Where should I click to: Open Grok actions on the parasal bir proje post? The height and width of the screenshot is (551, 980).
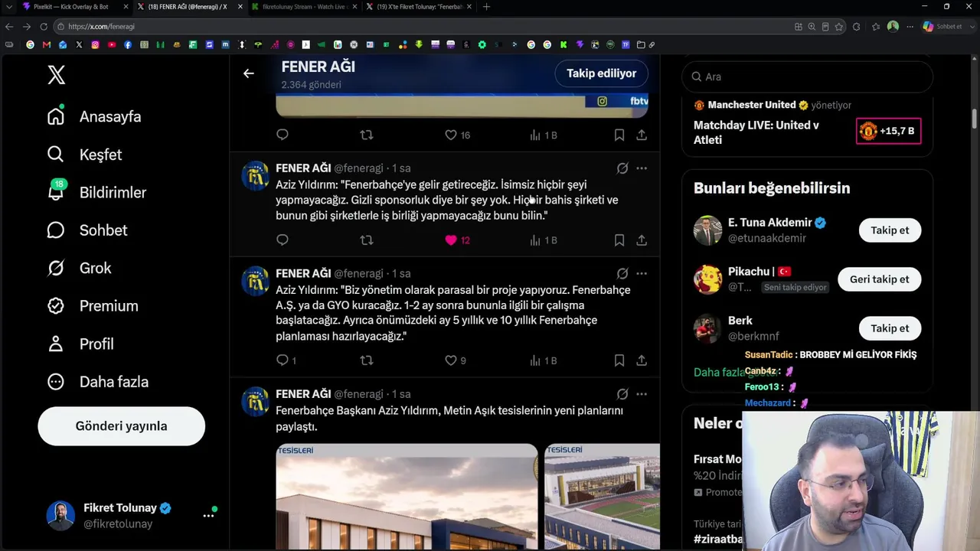click(x=622, y=273)
